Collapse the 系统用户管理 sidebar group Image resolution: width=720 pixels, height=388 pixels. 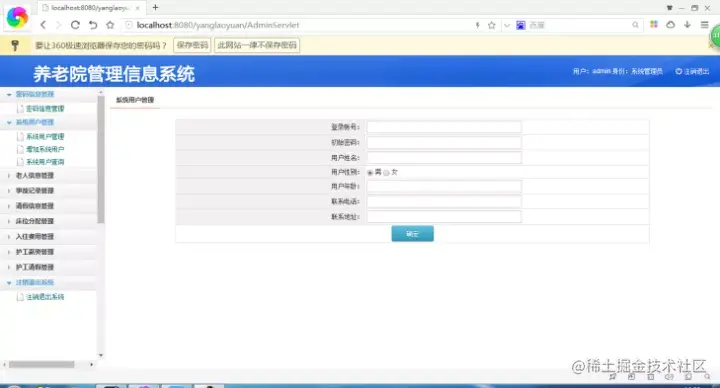click(x=34, y=122)
